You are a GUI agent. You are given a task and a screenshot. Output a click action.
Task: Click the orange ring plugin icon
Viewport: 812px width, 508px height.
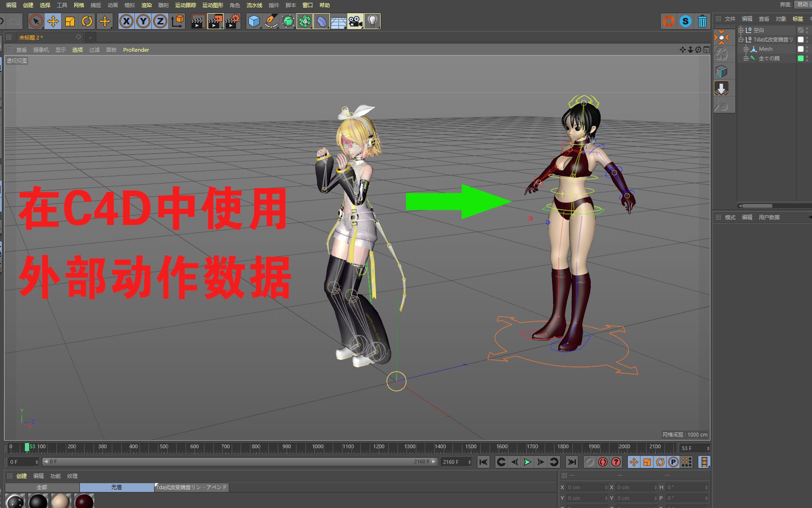669,21
